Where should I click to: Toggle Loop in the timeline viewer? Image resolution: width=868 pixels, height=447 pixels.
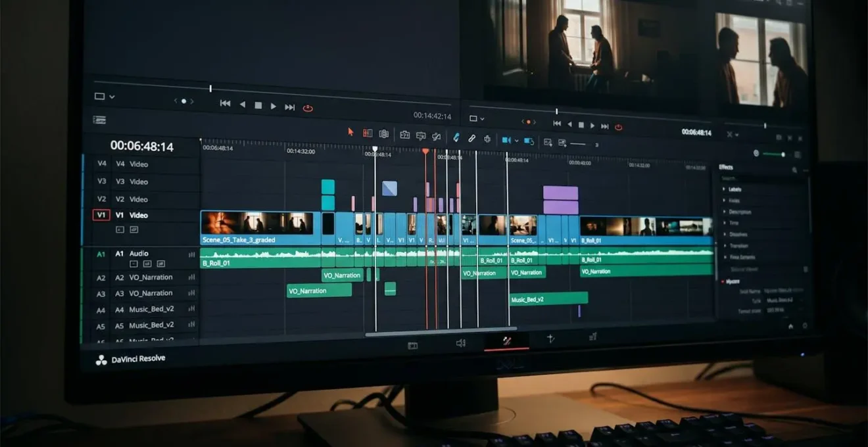(x=618, y=127)
